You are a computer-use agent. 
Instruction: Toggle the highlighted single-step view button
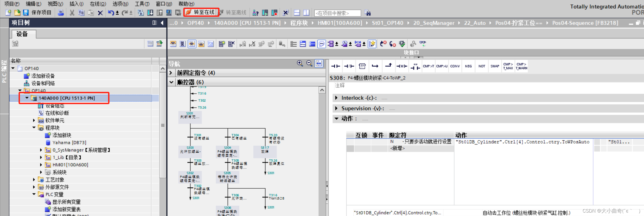click(x=192, y=44)
